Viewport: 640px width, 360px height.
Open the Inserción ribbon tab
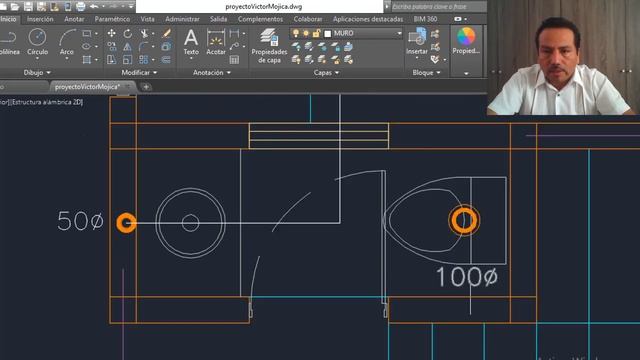(x=40, y=19)
